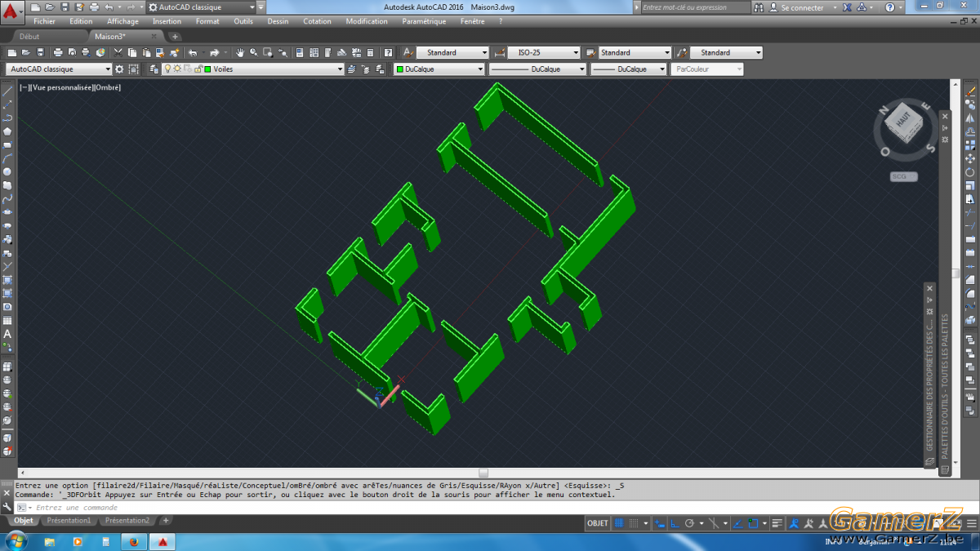This screenshot has width=980, height=551.
Task: Add a new file tab with the plus button
Action: pyautogui.click(x=175, y=37)
